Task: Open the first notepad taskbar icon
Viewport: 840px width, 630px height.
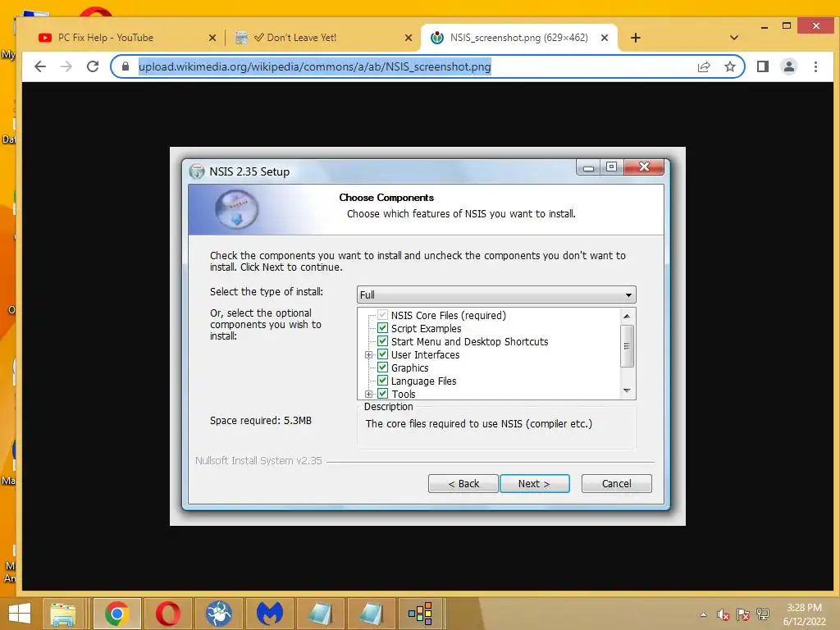Action: pyautogui.click(x=321, y=614)
